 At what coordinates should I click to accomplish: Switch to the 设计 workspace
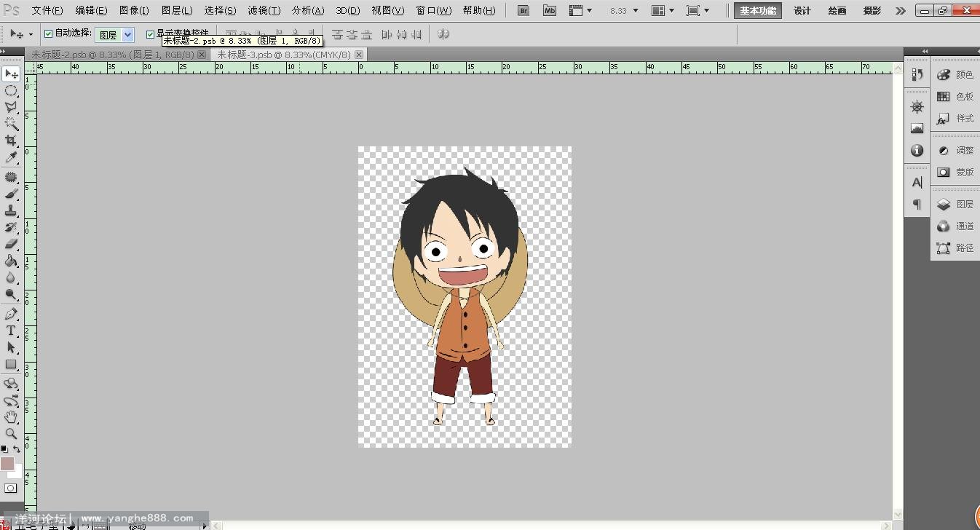click(802, 11)
